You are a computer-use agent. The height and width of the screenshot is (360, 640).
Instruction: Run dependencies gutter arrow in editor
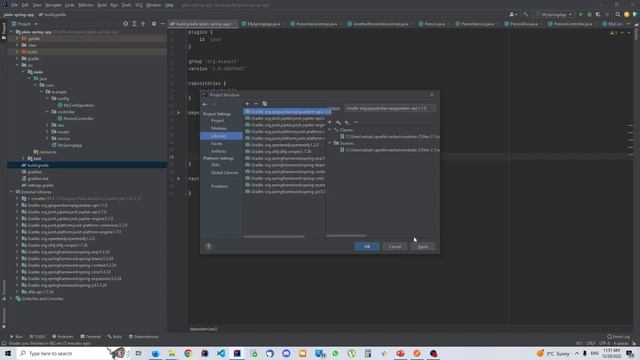click(178, 112)
